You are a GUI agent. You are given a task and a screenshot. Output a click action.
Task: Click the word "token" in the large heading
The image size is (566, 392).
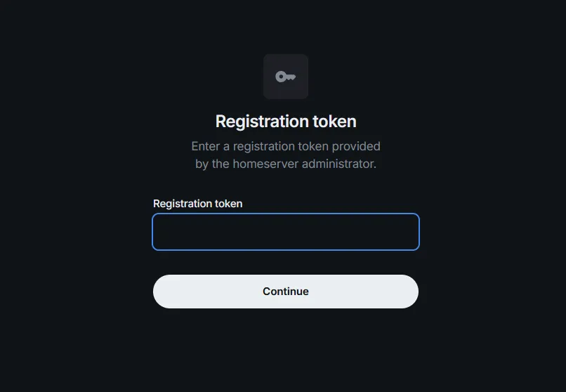pos(335,122)
